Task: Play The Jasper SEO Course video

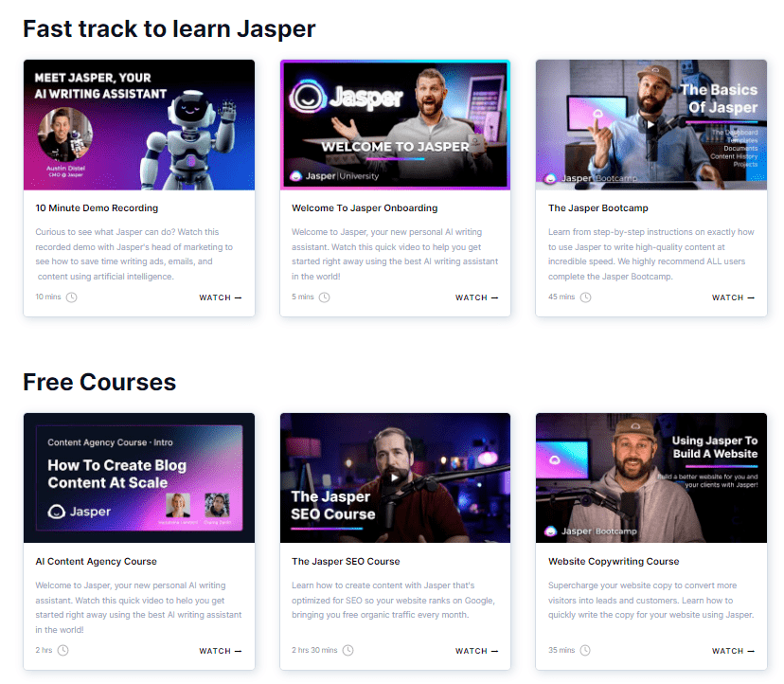Action: (x=395, y=477)
